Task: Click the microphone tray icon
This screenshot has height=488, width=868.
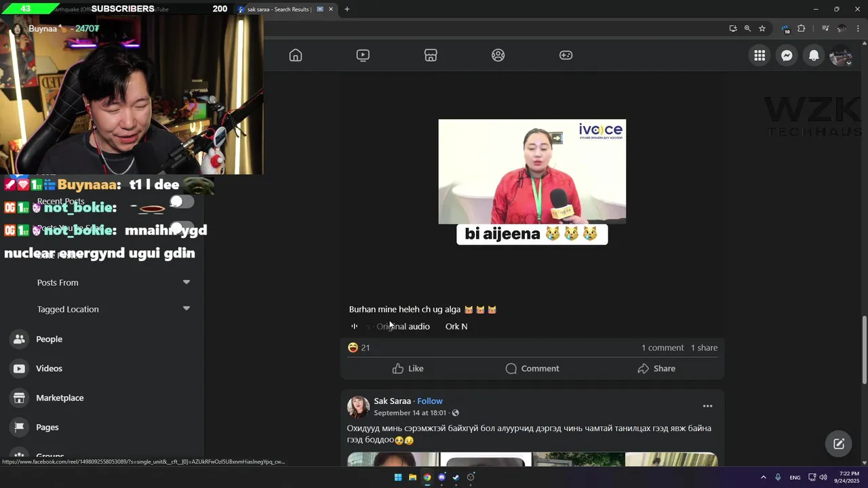Action: (x=778, y=477)
